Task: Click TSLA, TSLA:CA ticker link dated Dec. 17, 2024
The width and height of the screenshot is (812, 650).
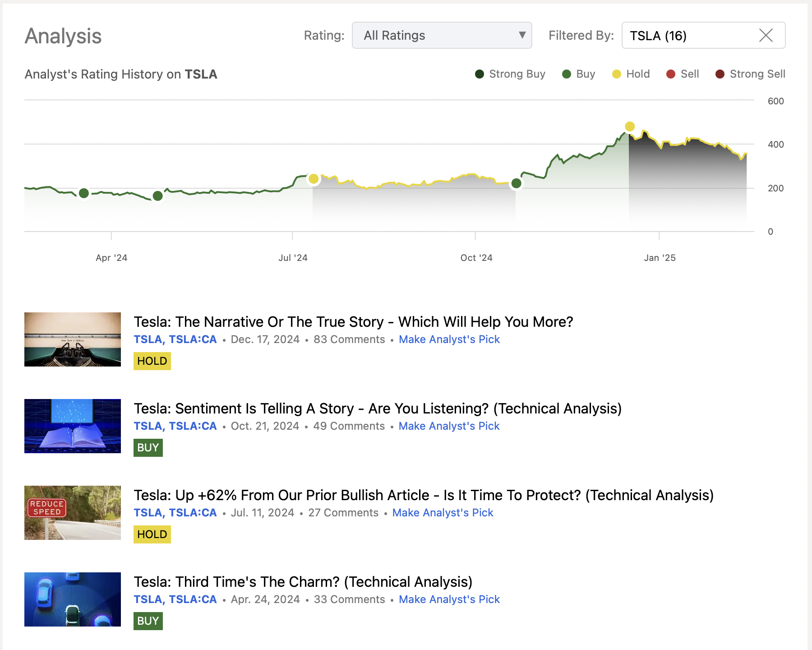Action: tap(175, 339)
